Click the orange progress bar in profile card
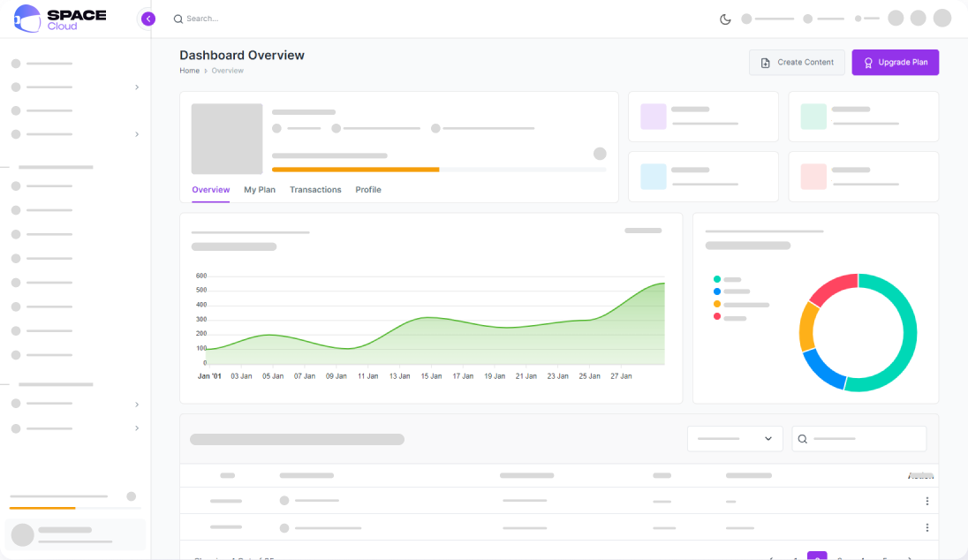Screen dimensions: 968x560 tap(356, 170)
